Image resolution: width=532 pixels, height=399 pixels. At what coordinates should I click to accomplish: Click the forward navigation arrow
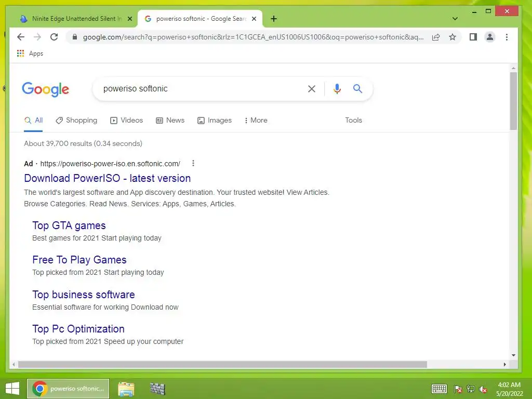[x=37, y=37]
